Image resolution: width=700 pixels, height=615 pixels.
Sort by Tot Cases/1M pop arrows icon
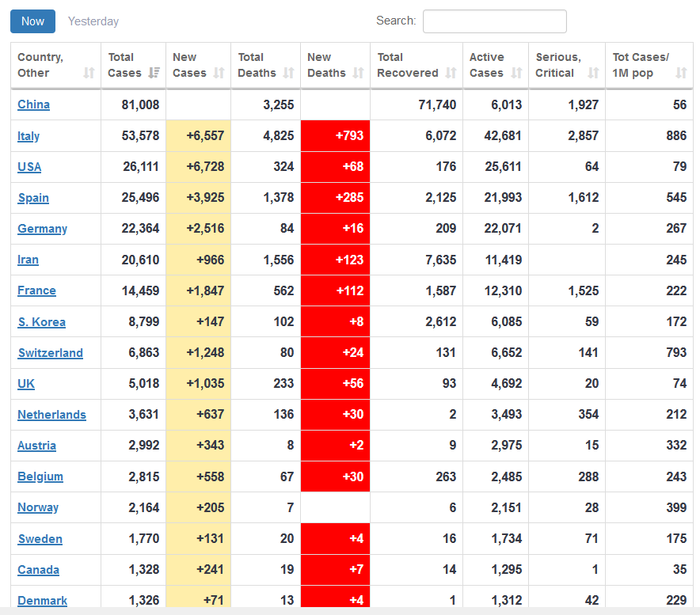[x=681, y=73]
